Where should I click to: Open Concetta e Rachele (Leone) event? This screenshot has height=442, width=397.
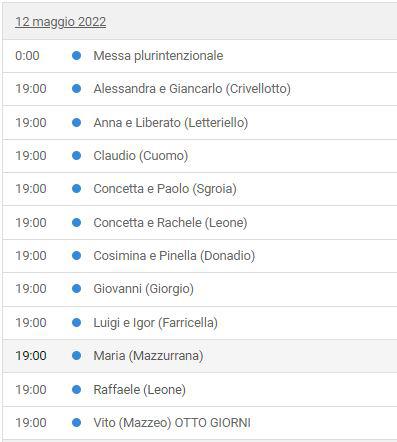pos(170,223)
